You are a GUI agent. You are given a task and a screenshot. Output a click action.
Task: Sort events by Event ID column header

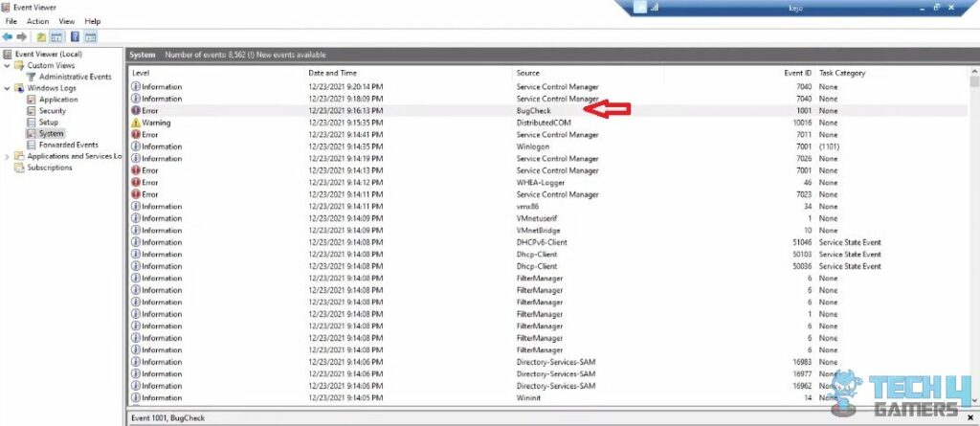coord(797,73)
